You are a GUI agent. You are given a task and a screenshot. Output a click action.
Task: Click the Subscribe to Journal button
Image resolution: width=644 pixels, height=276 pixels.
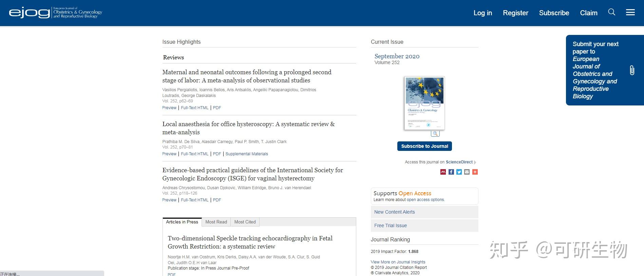pyautogui.click(x=424, y=146)
